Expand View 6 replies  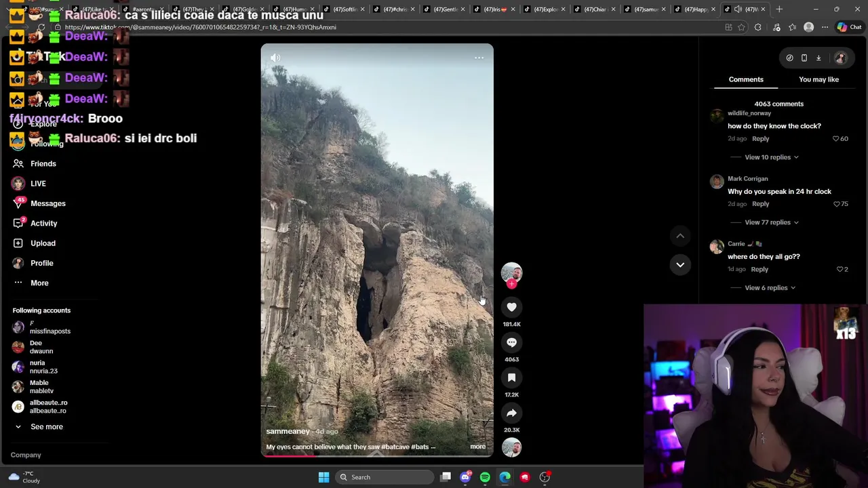pos(770,288)
